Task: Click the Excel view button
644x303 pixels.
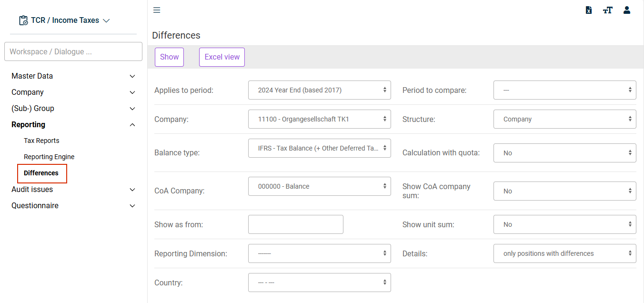Action: click(x=222, y=57)
